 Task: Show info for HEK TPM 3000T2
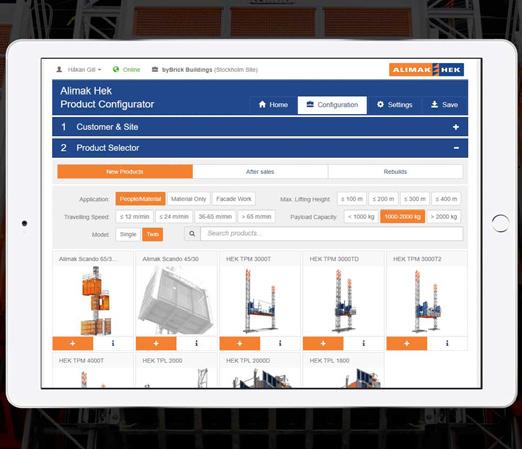447,343
